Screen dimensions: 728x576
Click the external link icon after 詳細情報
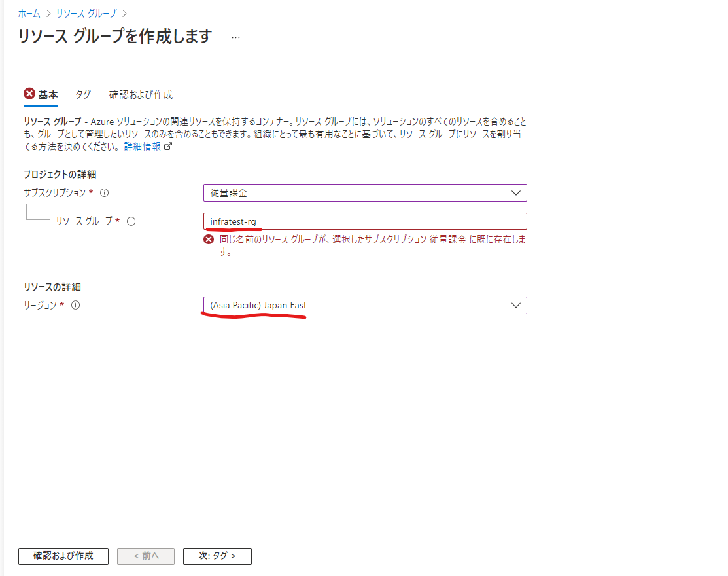pos(168,147)
